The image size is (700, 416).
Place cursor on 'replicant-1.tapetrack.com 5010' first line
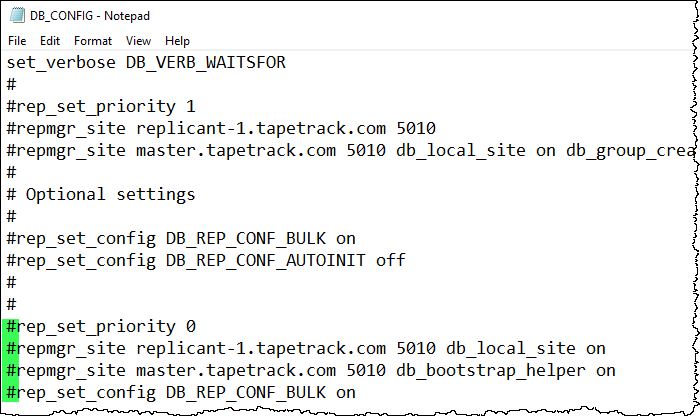coord(286,129)
